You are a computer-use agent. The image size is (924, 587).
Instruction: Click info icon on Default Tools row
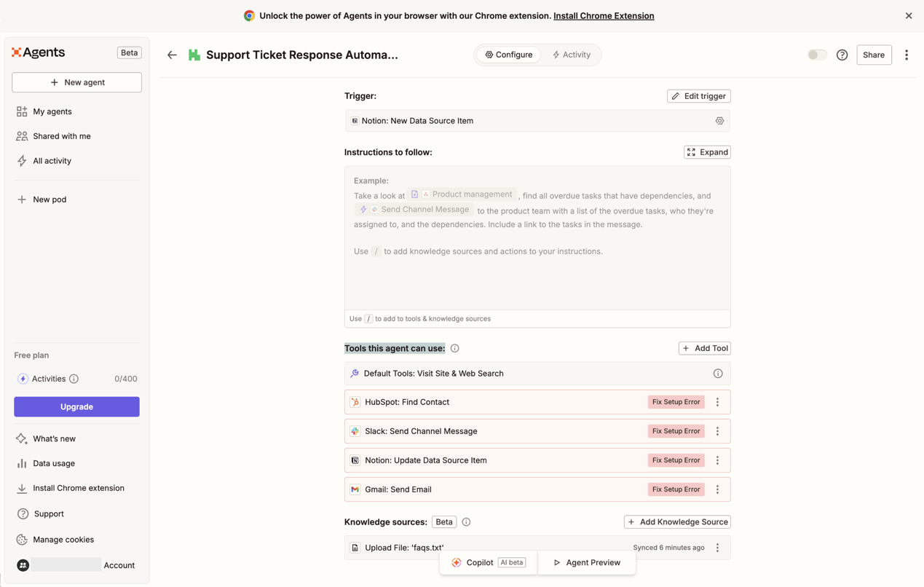[x=717, y=374]
